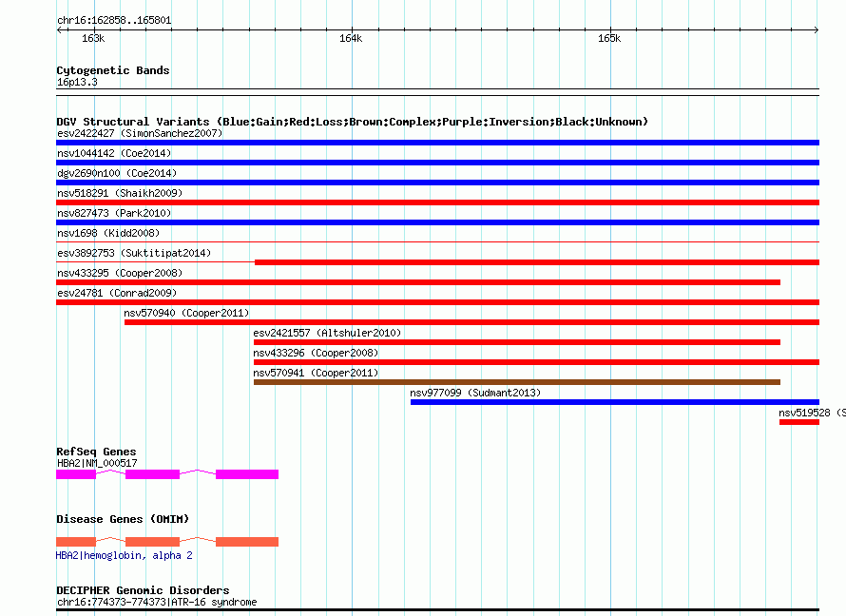Viewport: 846px width, 616px height.
Task: Click the esv24781 (Conrad2009) label
Action: [x=117, y=293]
